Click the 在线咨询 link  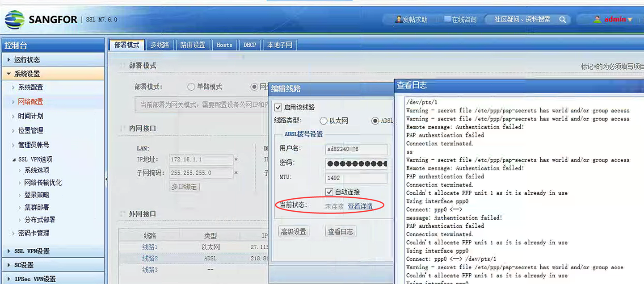(x=464, y=20)
